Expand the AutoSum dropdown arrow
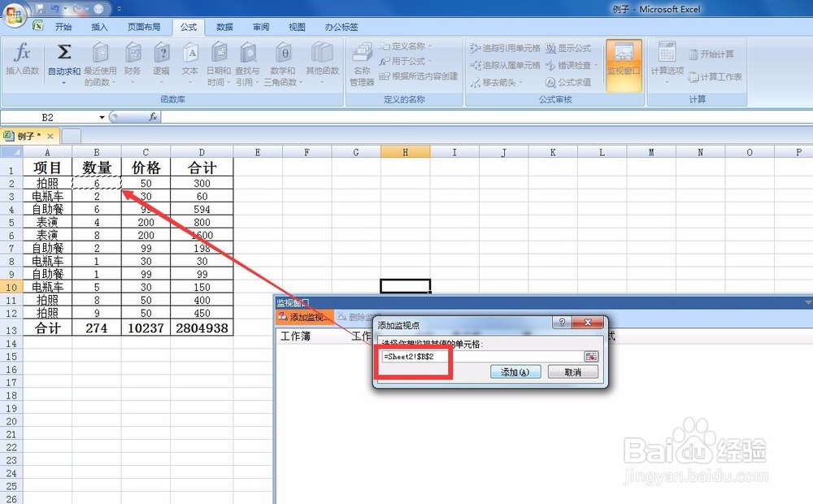The image size is (813, 504). 63,83
